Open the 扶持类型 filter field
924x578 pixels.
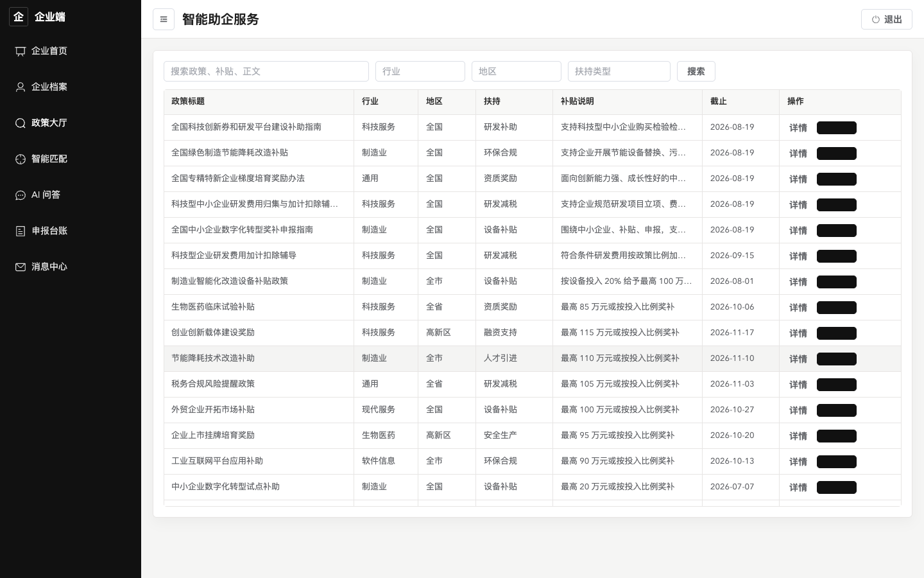[619, 71]
